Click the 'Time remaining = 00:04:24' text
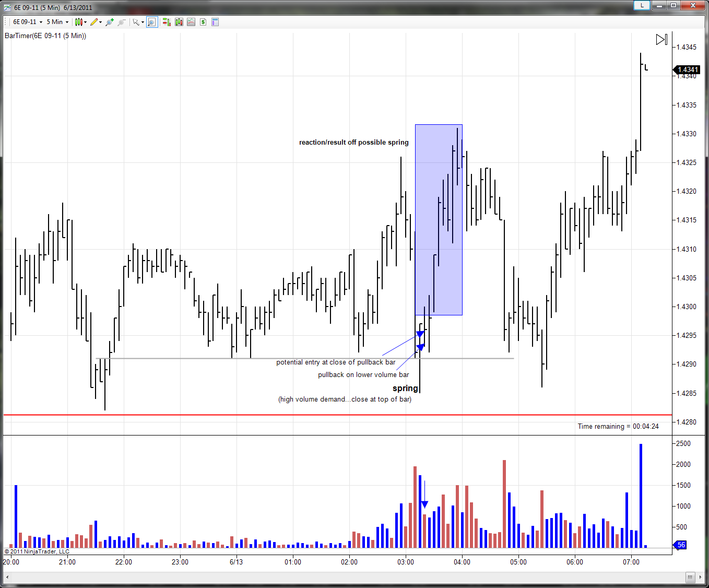 618,426
